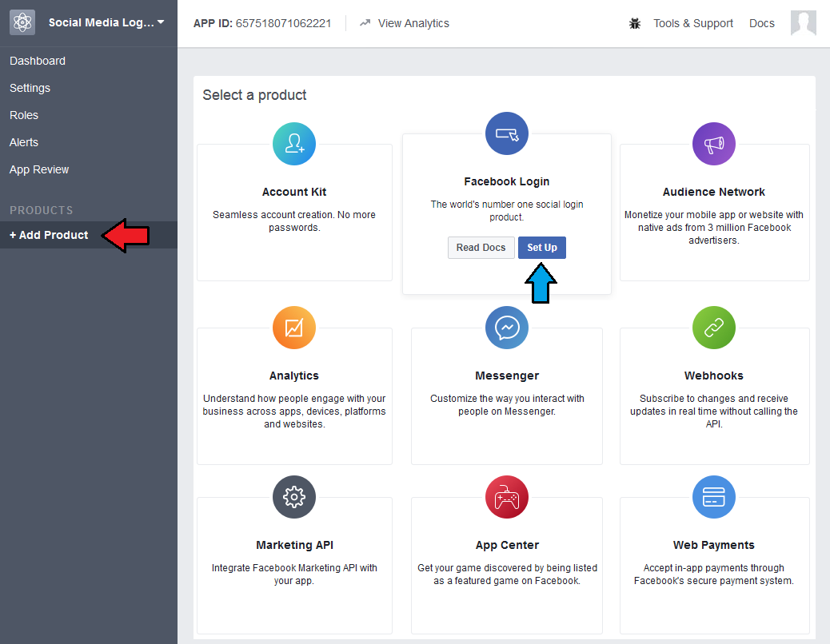Click 'Integrate Facebook Marketing API' description
Viewport: 830px width, 644px height.
click(294, 574)
